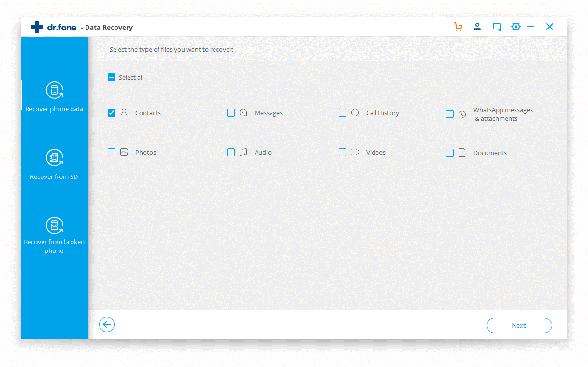
Task: Check the Call History option
Action: point(343,113)
